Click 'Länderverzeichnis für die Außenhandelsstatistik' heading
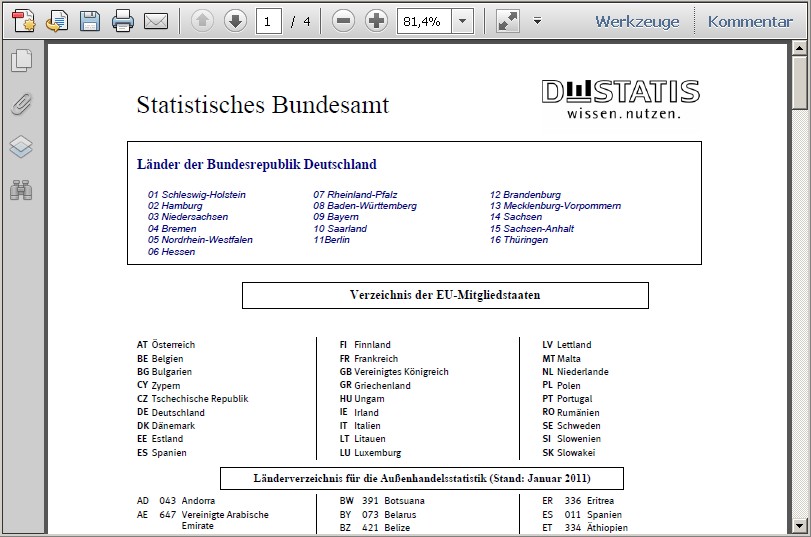The height and width of the screenshot is (537, 811). pos(370,479)
